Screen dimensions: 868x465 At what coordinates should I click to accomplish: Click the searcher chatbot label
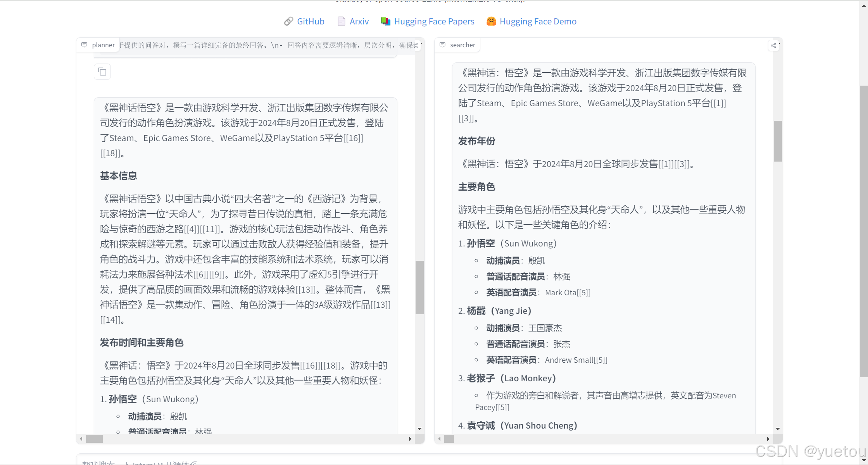(x=462, y=45)
